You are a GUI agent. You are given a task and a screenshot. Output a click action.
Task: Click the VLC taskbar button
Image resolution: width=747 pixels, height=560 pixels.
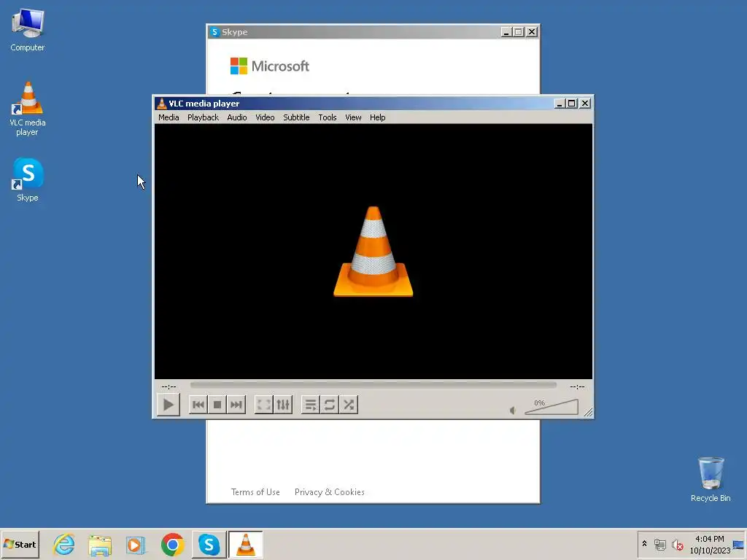pos(245,544)
